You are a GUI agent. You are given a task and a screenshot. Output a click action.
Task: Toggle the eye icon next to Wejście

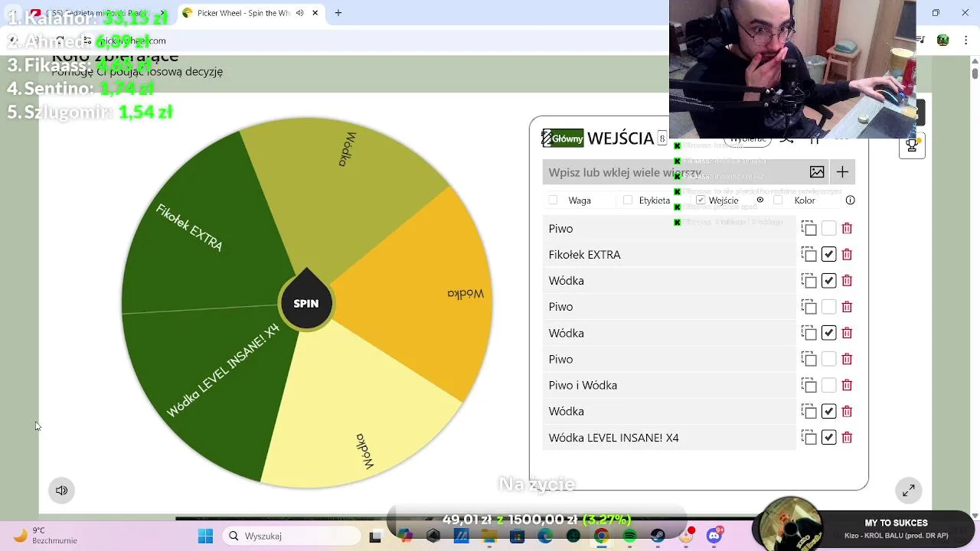tap(760, 201)
